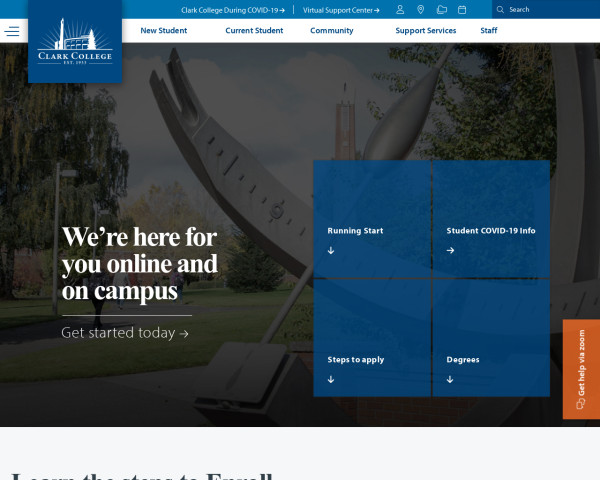Click the Running Start down arrow
This screenshot has width=600, height=480.
pos(331,250)
